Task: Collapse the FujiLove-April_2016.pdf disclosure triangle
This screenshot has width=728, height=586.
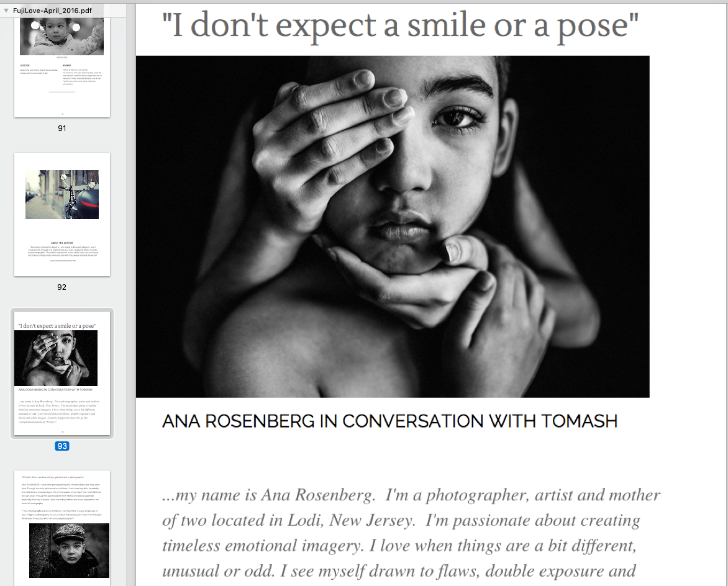Action: (6, 10)
